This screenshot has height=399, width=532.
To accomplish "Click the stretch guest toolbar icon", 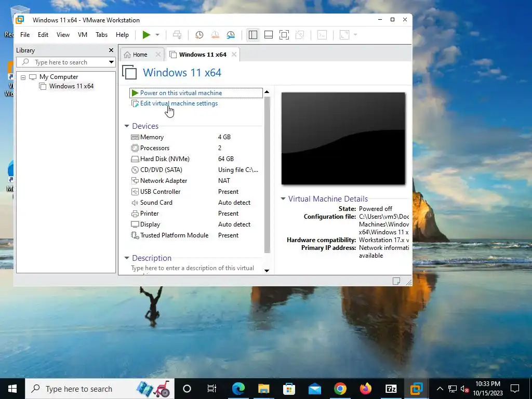I will (x=344, y=35).
